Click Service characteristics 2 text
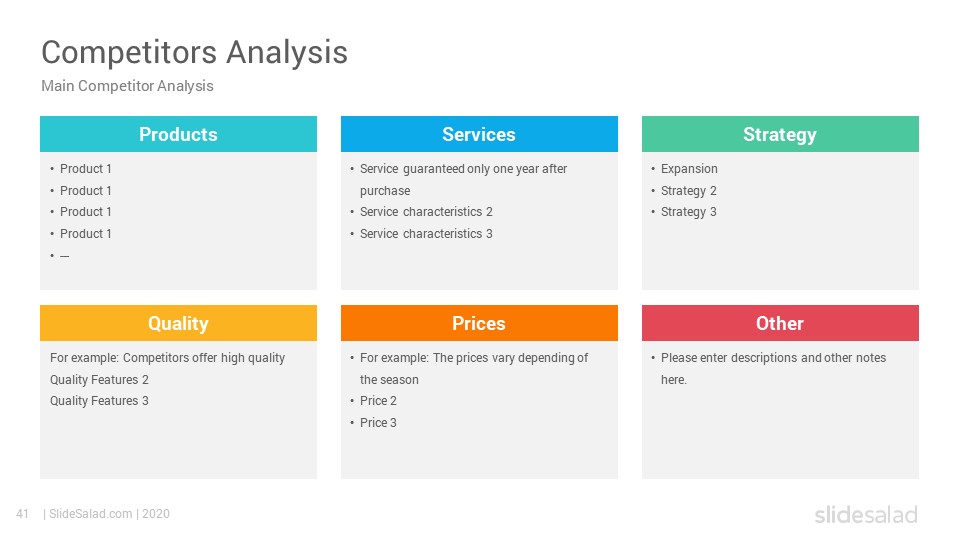The width and height of the screenshot is (960, 540). pos(426,212)
